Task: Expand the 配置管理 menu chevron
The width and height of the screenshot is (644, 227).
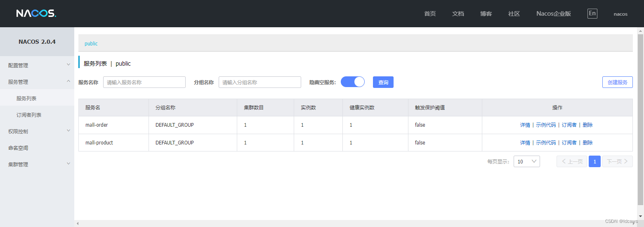Action: coord(68,65)
